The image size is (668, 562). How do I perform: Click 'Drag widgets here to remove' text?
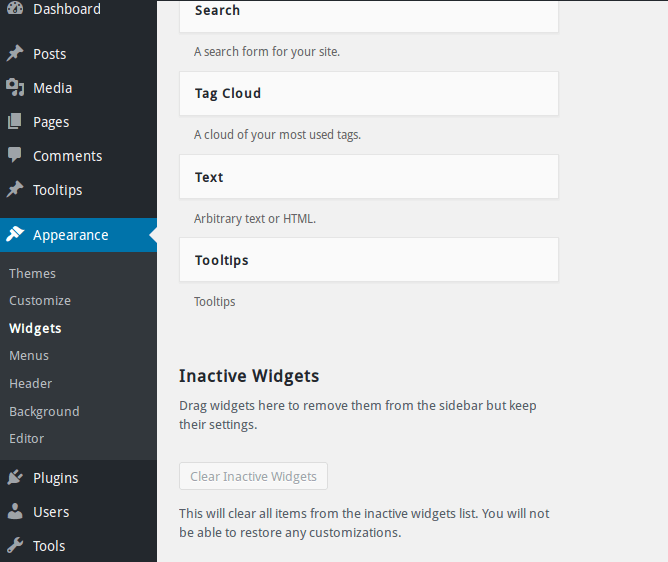358,415
